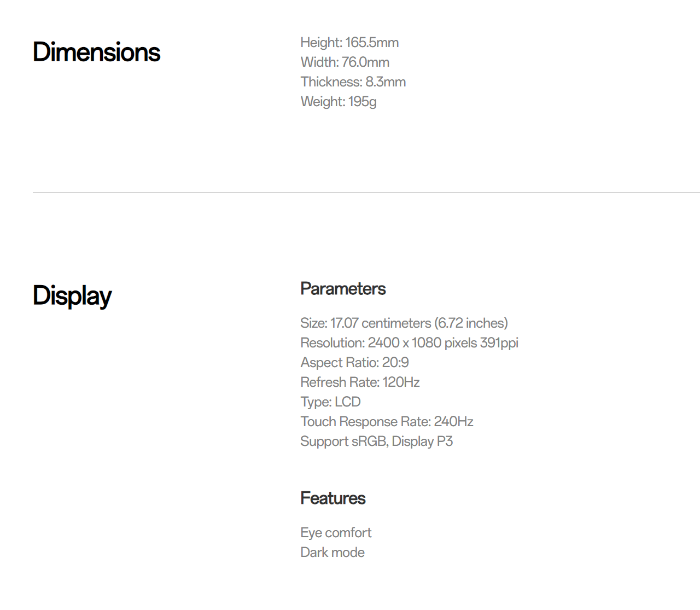This screenshot has width=700, height=610.
Task: Click the Width: 76.0mm line
Action: 345,62
